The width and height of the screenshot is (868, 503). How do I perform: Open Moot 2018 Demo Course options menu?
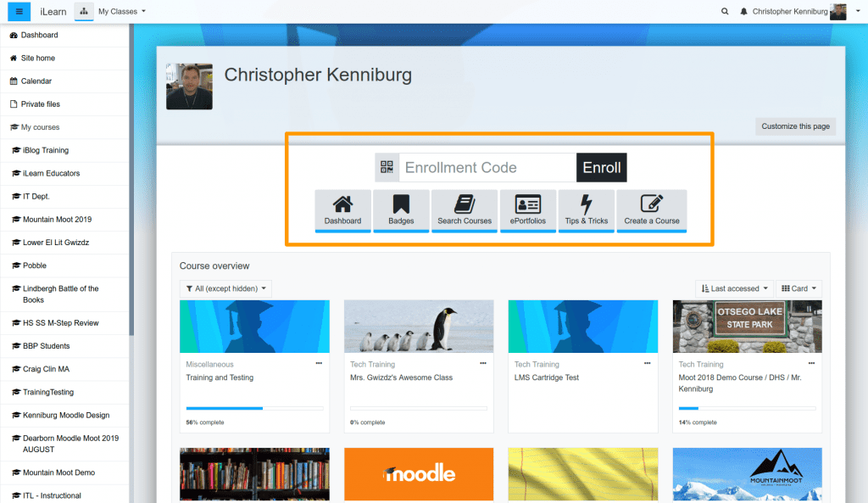point(811,363)
